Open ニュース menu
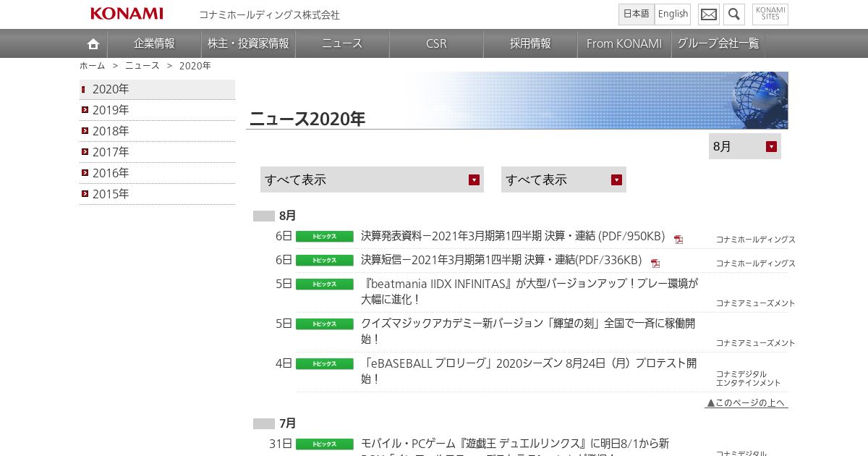 click(x=342, y=43)
